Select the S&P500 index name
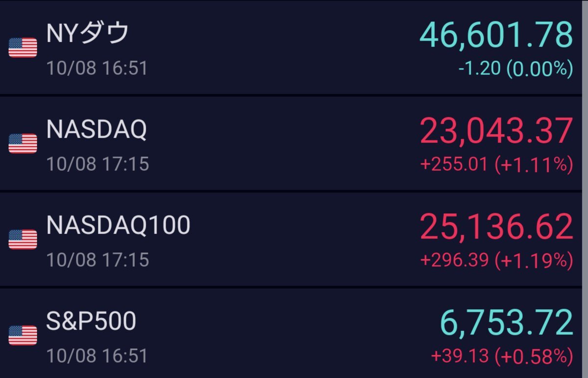The height and width of the screenshot is (378, 588). [x=91, y=322]
